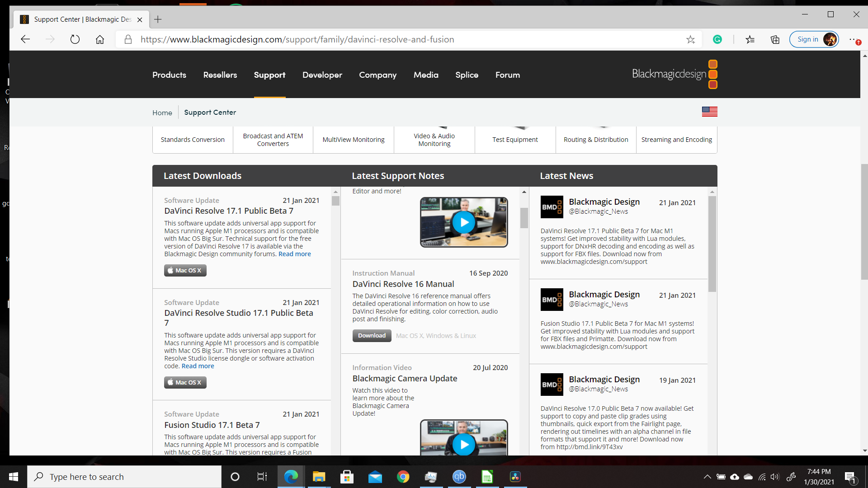Image resolution: width=868 pixels, height=488 pixels.
Task: Click the US flag region selector
Action: [x=709, y=112]
